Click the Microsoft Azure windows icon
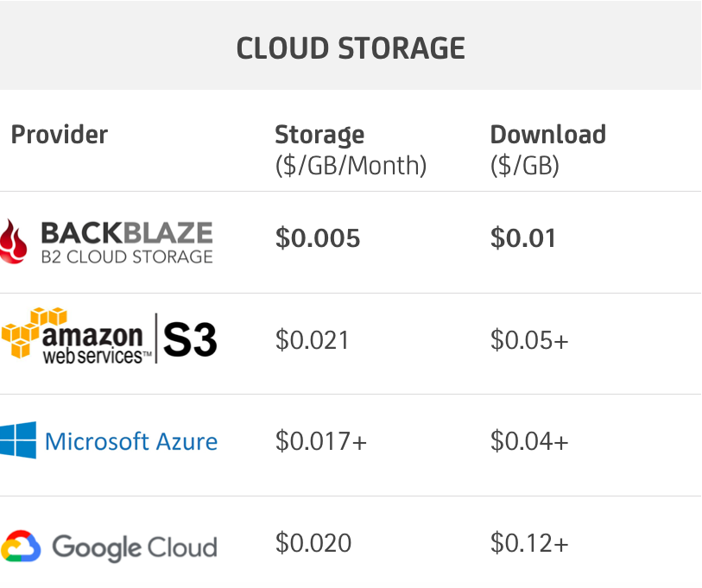The width and height of the screenshot is (702, 588). point(18,440)
